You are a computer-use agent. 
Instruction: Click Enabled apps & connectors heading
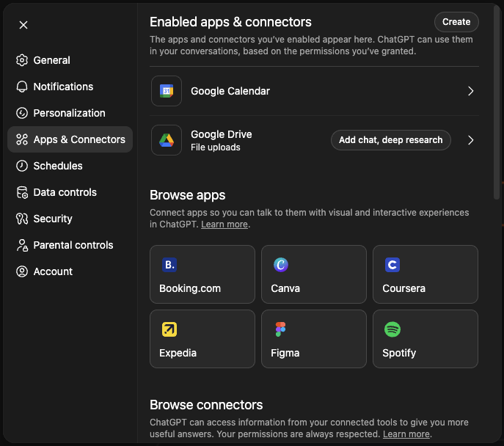click(230, 22)
